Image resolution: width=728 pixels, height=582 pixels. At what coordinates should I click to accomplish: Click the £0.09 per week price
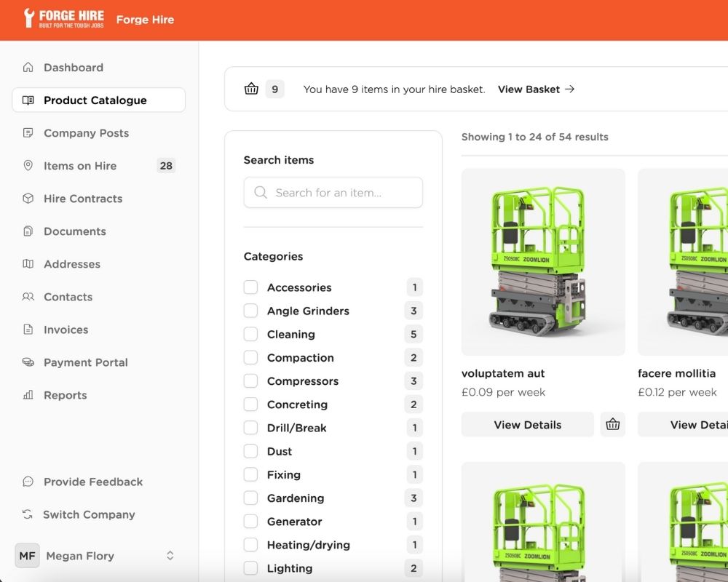(x=503, y=392)
